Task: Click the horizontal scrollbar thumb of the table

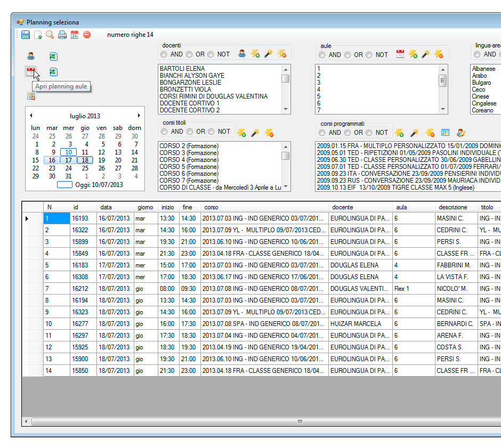Action: (300, 421)
